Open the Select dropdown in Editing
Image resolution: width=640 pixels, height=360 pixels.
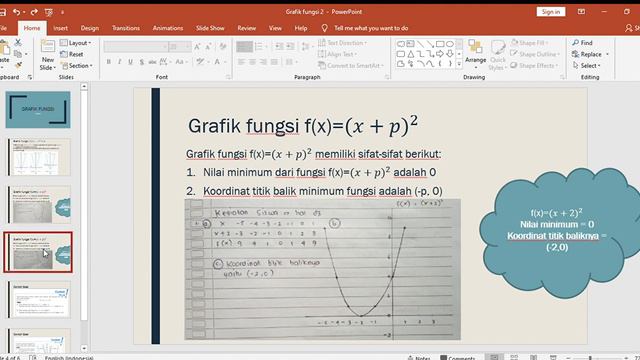coord(587,65)
